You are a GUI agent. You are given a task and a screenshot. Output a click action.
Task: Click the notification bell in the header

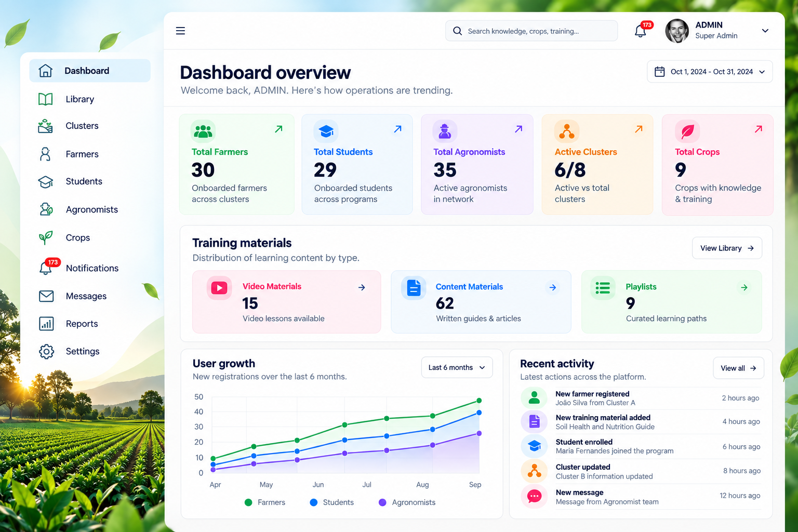(x=641, y=31)
